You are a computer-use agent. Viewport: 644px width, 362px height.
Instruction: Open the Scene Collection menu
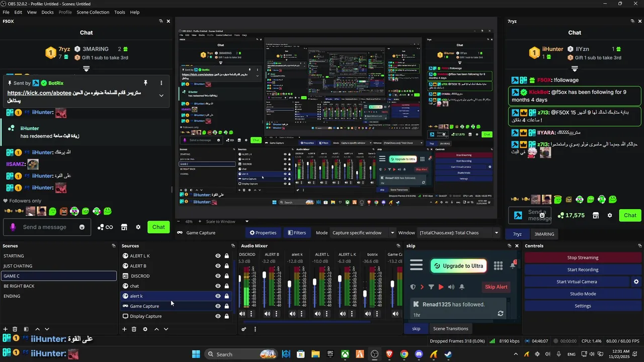tap(93, 12)
